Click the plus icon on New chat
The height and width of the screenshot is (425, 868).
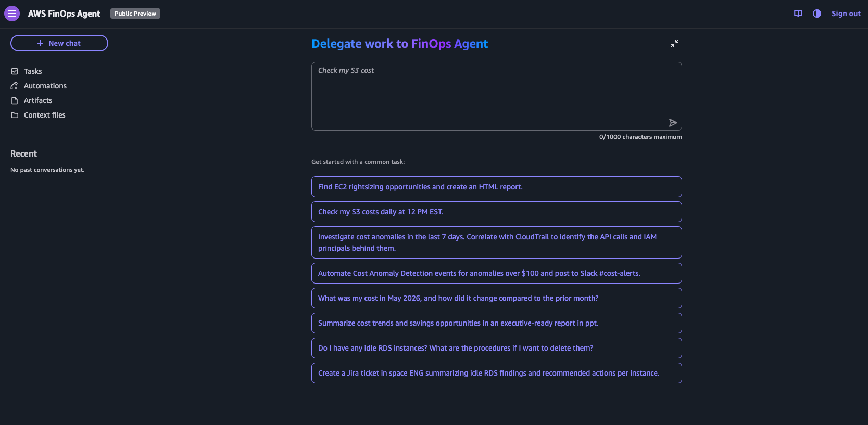pyautogui.click(x=40, y=43)
